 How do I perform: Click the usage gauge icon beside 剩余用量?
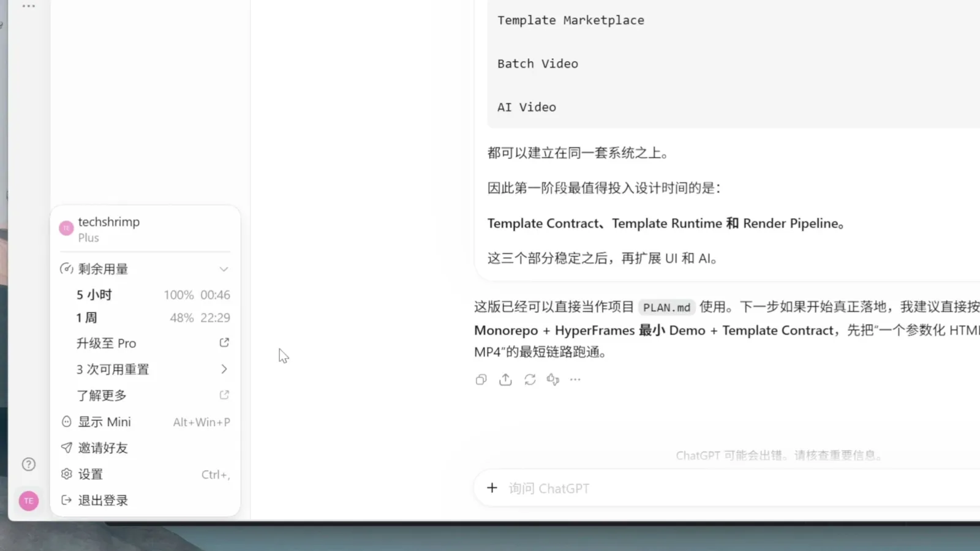[x=67, y=269]
